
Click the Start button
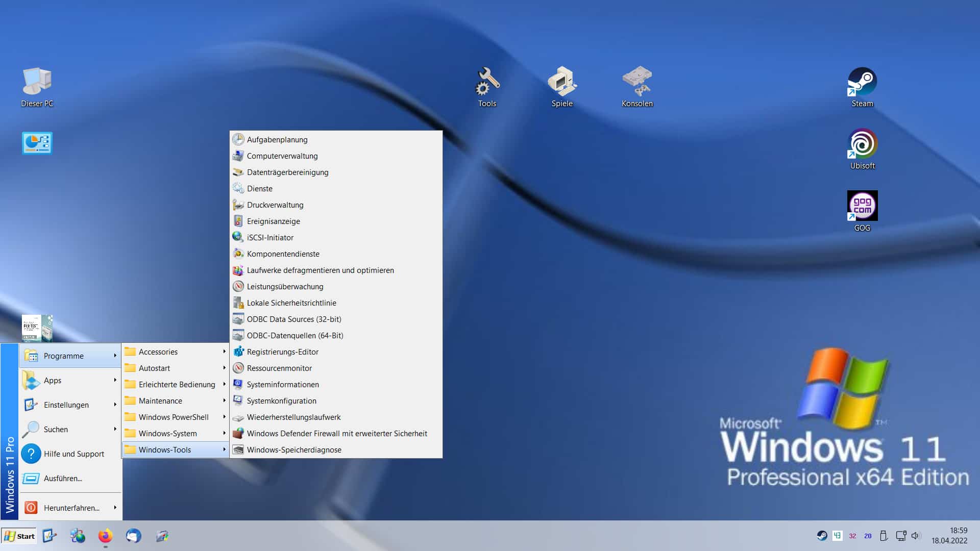(19, 536)
